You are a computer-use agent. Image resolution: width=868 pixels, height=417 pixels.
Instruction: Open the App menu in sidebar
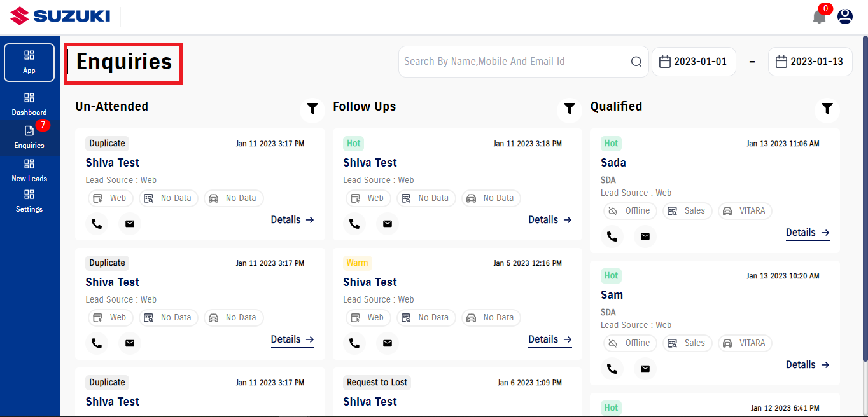tap(29, 62)
